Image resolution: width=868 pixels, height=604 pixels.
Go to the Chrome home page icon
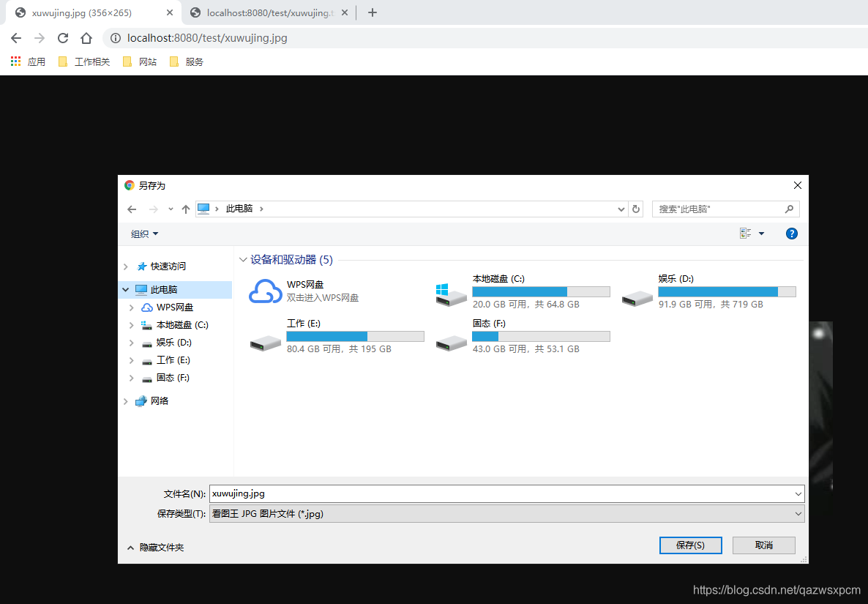click(86, 38)
